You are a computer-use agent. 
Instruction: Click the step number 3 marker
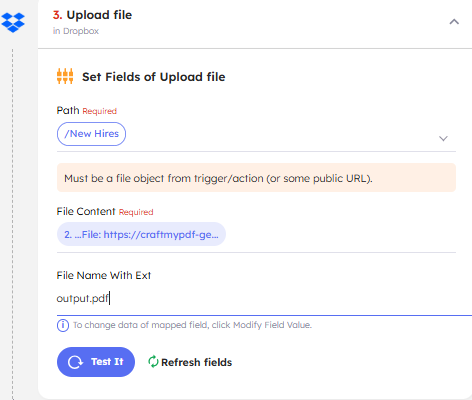pyautogui.click(x=57, y=15)
